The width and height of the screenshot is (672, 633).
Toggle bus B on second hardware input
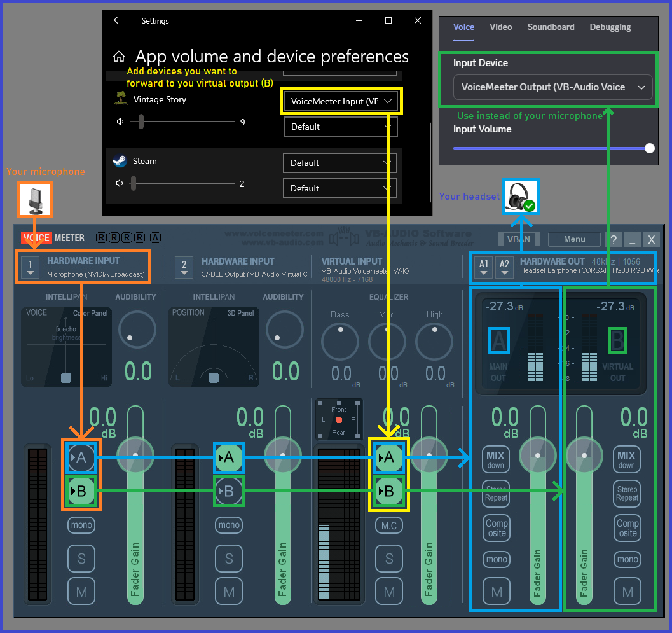tap(228, 491)
